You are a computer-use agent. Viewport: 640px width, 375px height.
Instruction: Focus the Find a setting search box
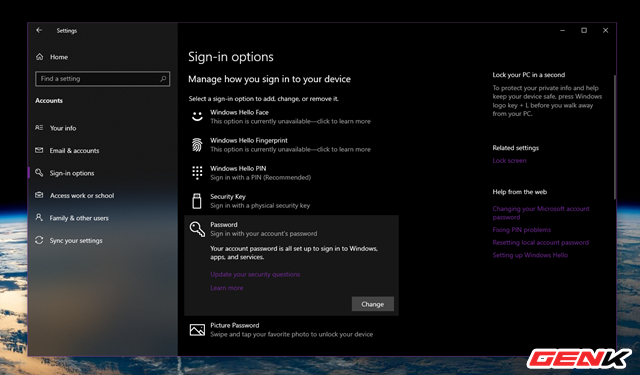click(x=102, y=79)
